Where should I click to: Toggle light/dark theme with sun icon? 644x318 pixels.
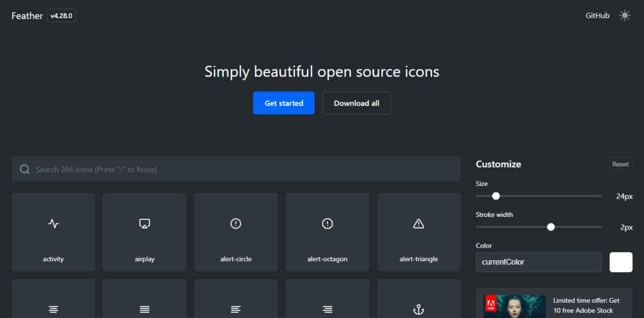625,16
